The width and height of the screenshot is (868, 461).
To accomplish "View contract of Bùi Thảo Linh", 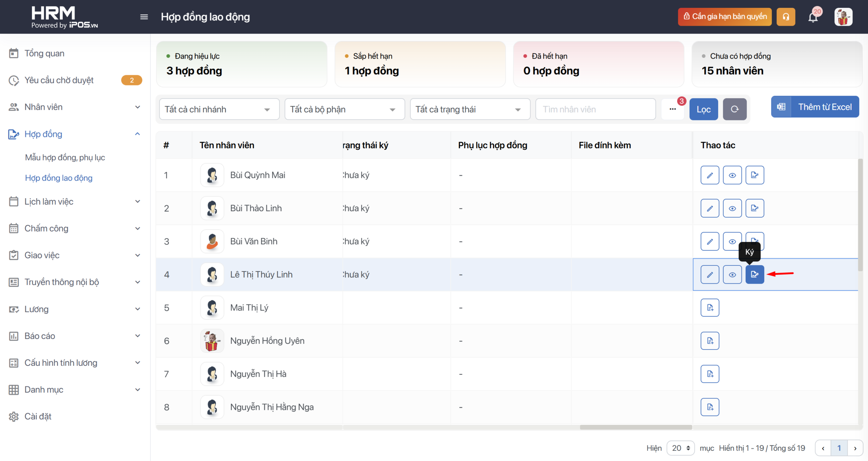I will click(732, 208).
